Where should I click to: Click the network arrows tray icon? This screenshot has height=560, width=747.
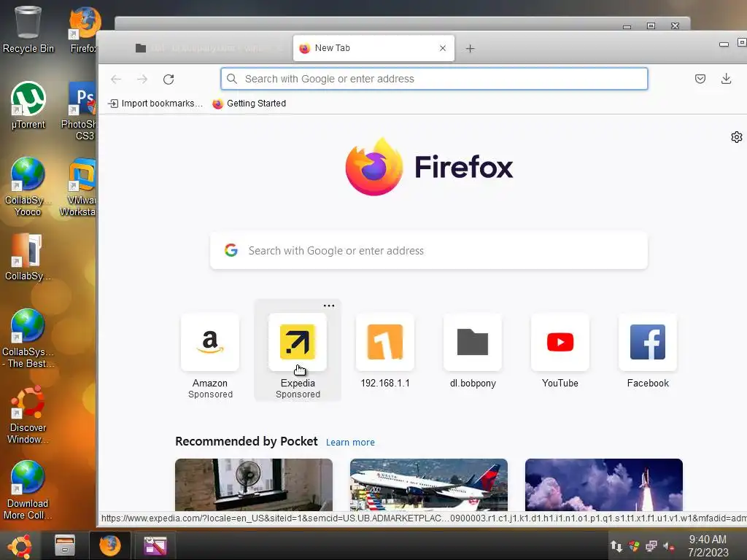point(616,546)
